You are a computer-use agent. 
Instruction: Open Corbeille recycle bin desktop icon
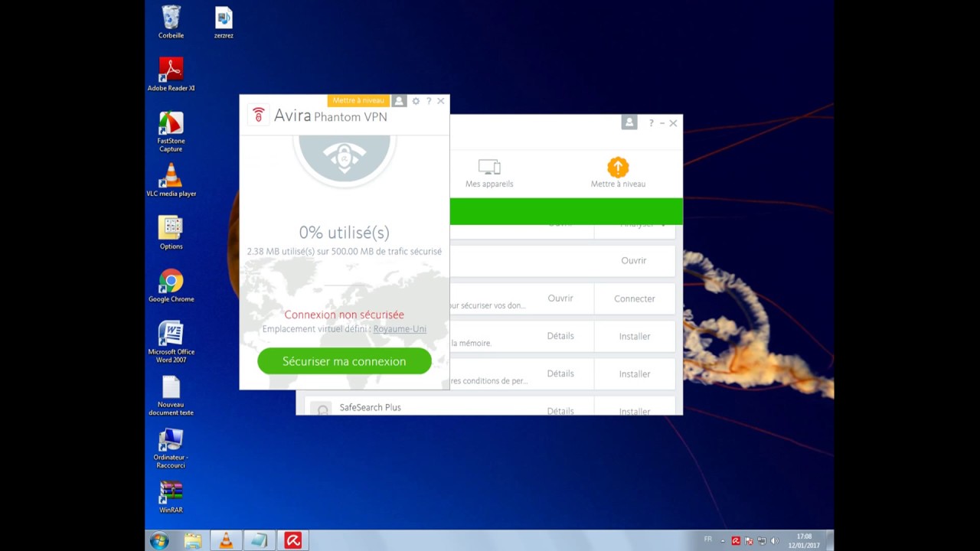coord(171,22)
